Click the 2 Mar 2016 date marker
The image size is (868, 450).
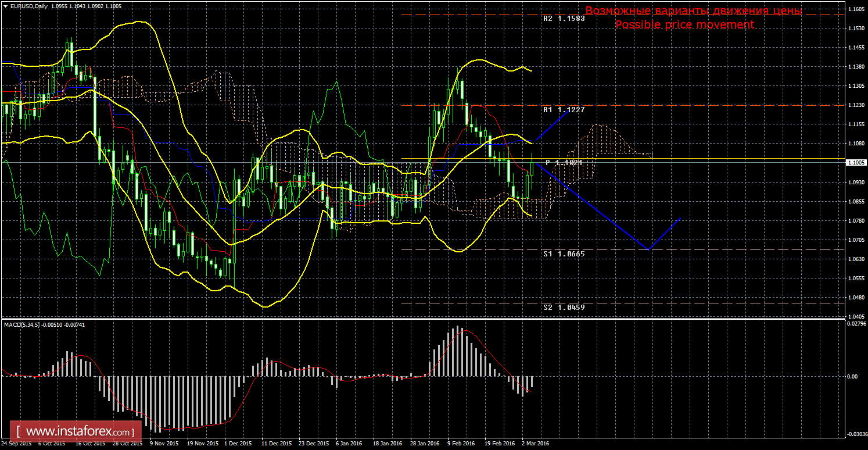tap(536, 444)
